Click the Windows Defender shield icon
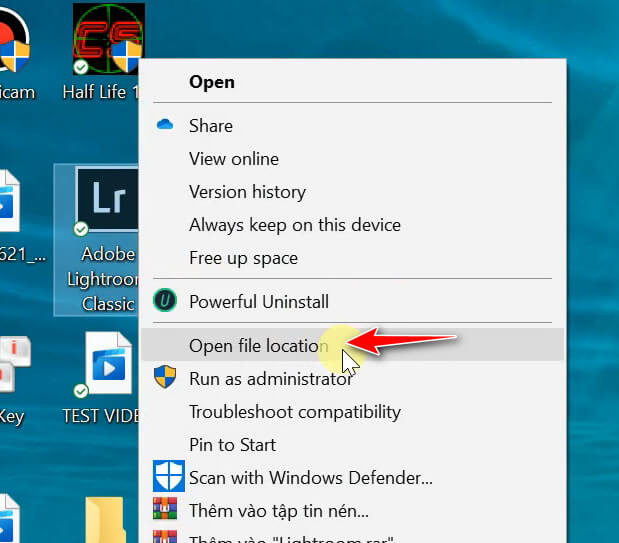Viewport: 619px width, 543px height. pos(164,477)
